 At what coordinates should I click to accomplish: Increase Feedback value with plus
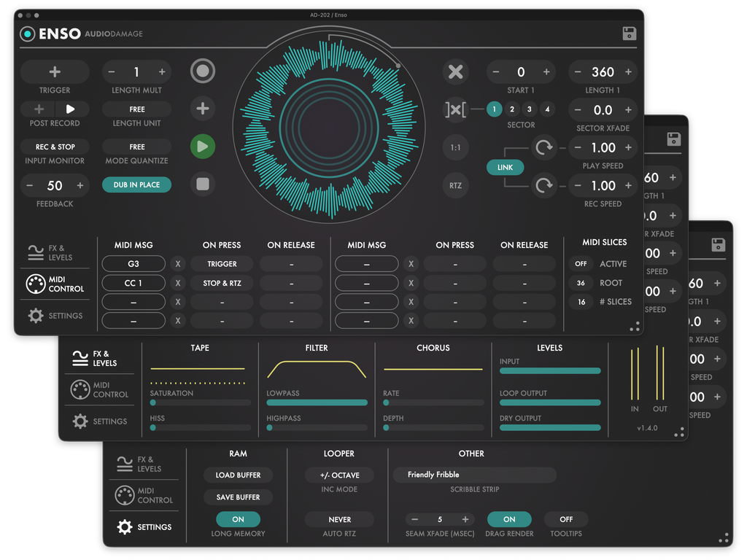pyautogui.click(x=80, y=185)
